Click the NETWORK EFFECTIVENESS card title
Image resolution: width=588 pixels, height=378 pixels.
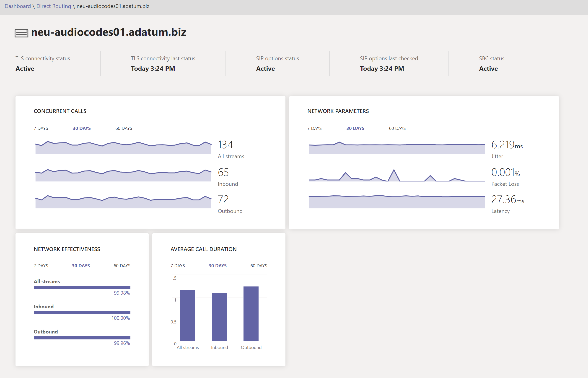coord(67,249)
